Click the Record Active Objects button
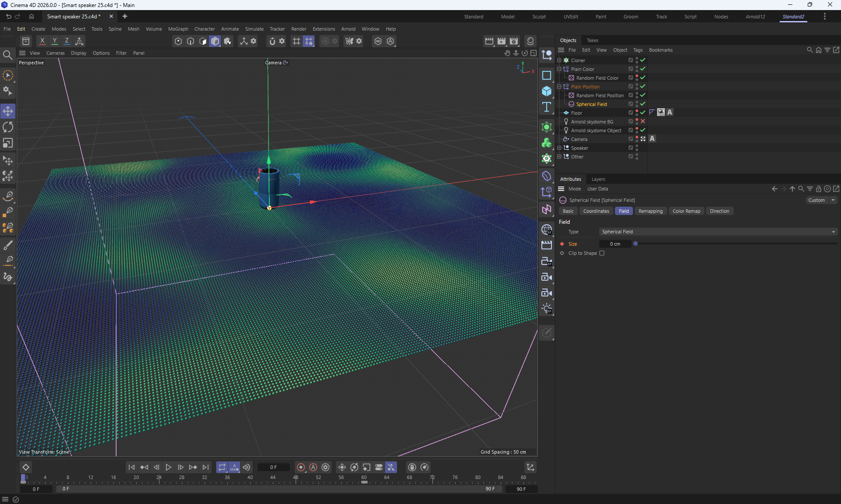Viewport: 841px width, 504px height. [301, 467]
